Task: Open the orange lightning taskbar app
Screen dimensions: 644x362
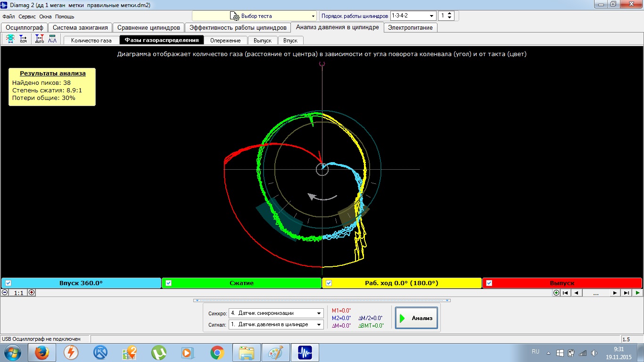Action: 71,353
